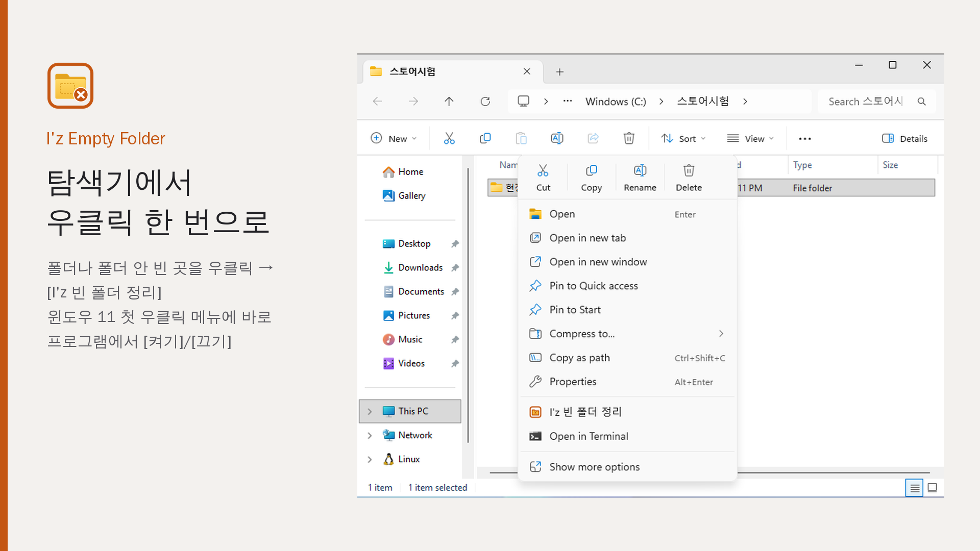Click Copy in the context menu
Viewport: 980px width, 551px height.
(592, 178)
